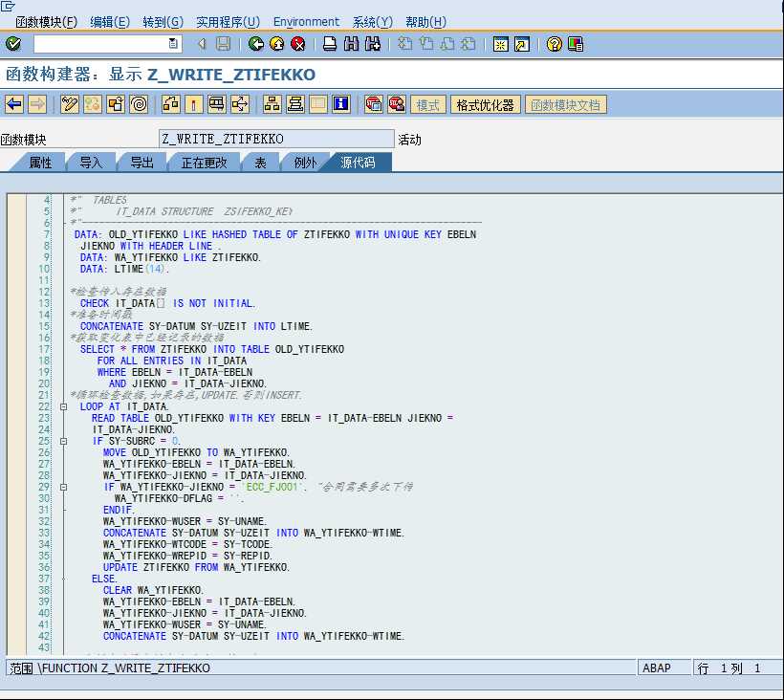This screenshot has height=700, width=784.
Task: Click the 函数模块文档 button
Action: (x=565, y=104)
